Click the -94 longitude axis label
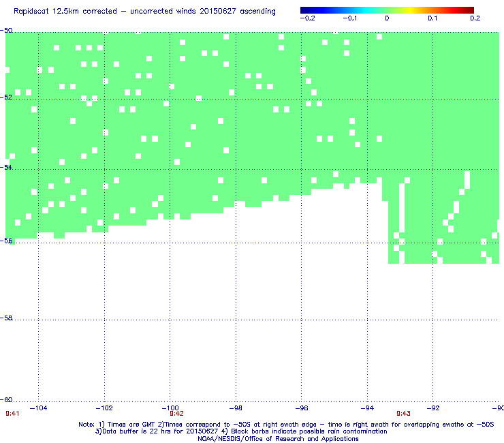The image size is (504, 443). [367, 408]
